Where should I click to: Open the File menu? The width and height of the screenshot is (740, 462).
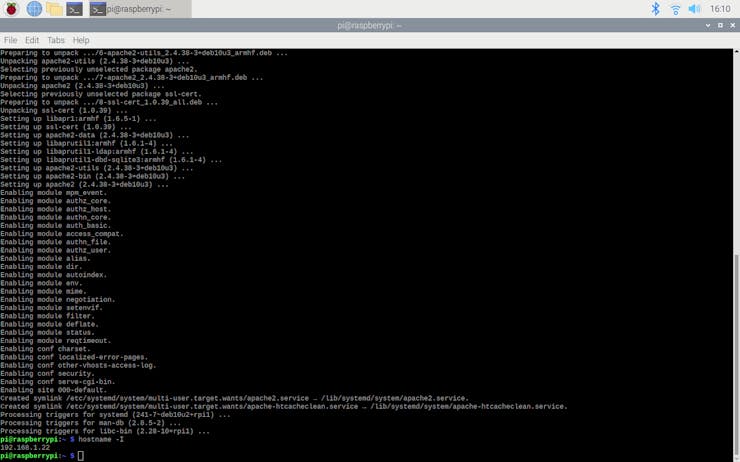pos(10,40)
